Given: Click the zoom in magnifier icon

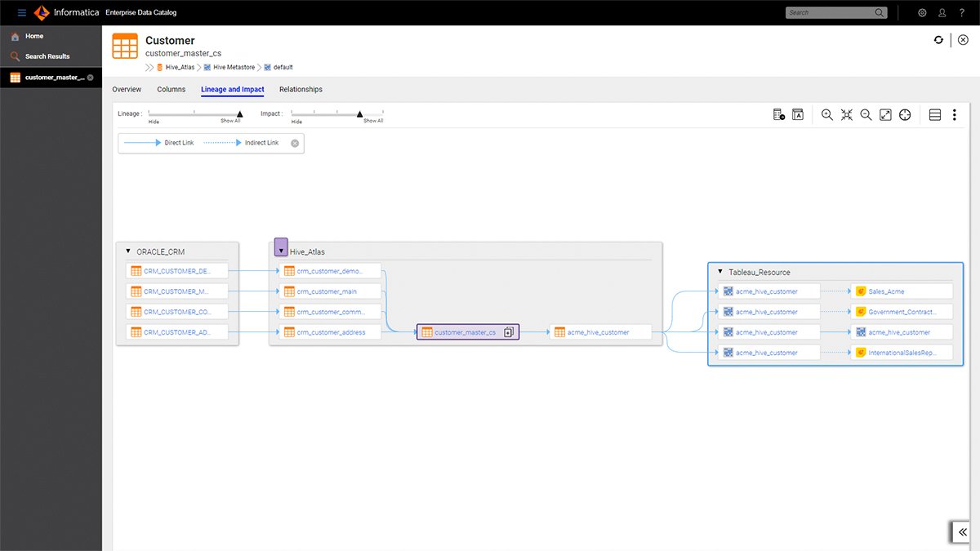Looking at the screenshot, I should [826, 115].
